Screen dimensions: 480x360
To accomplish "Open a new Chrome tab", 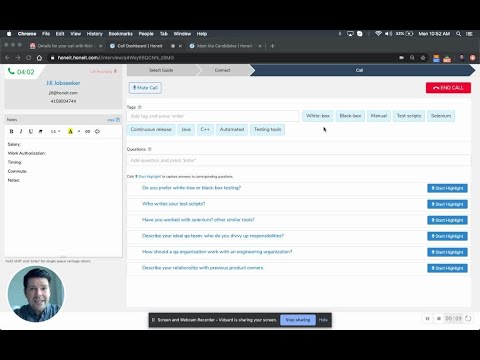I will [272, 46].
